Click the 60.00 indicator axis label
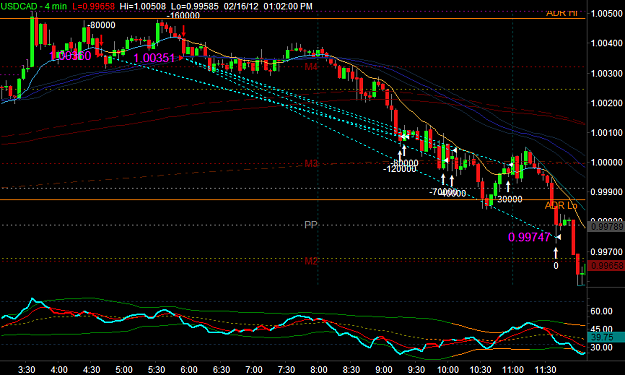 coord(601,311)
